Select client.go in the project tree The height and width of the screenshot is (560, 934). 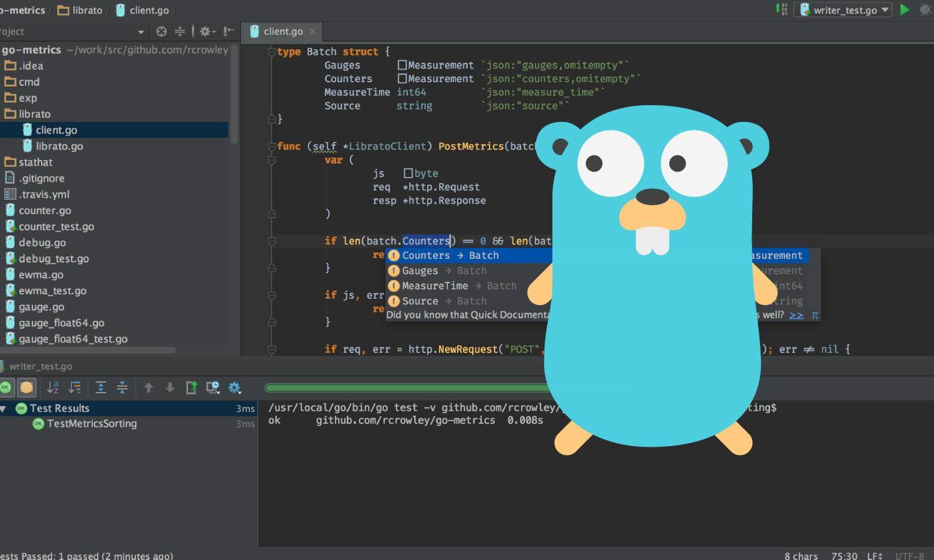point(114,130)
